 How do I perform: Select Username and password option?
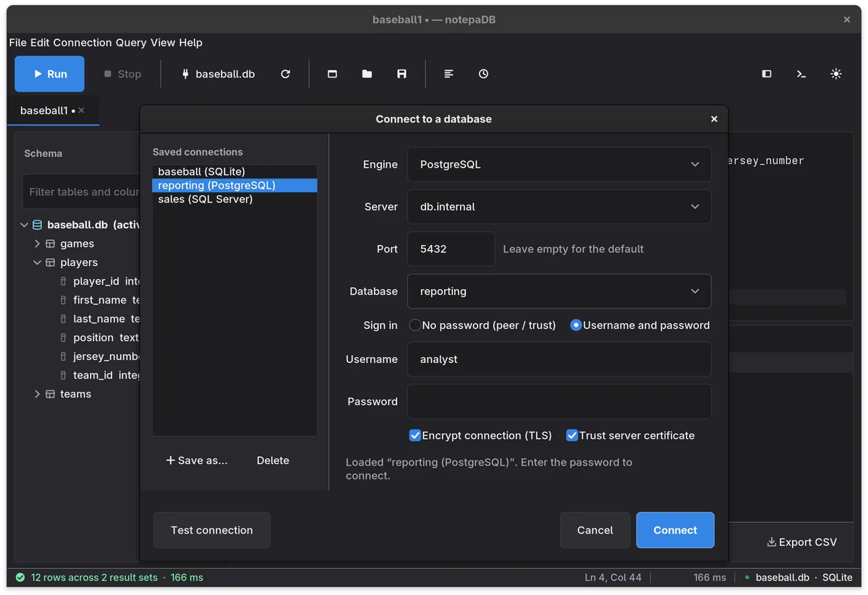(x=640, y=325)
